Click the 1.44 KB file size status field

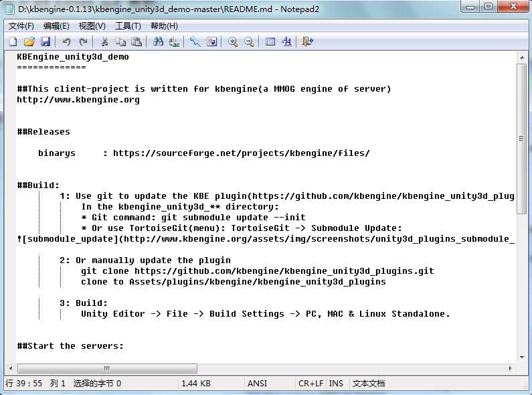coord(196,384)
